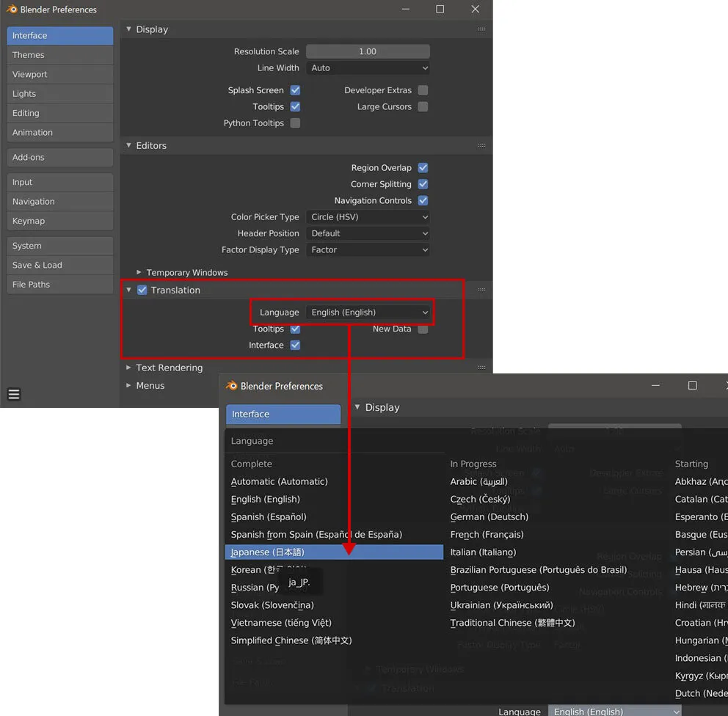Click the Resolution Scale value field
Viewport: 728px width, 716px height.
[368, 51]
